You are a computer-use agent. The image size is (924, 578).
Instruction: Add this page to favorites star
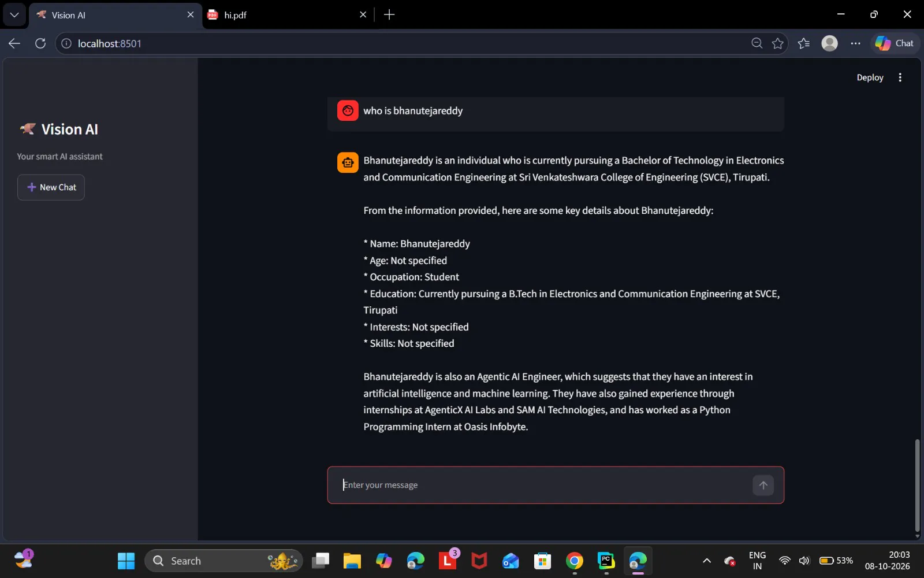tap(778, 43)
